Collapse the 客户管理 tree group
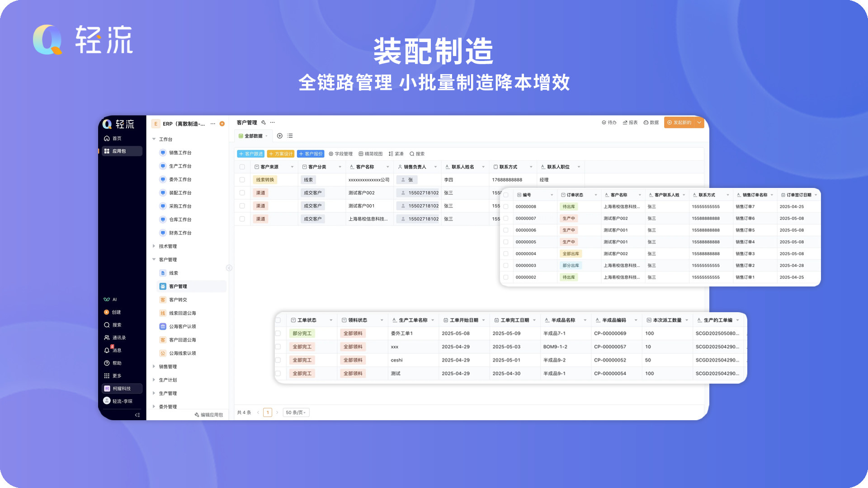The height and width of the screenshot is (488, 868). pos(154,259)
